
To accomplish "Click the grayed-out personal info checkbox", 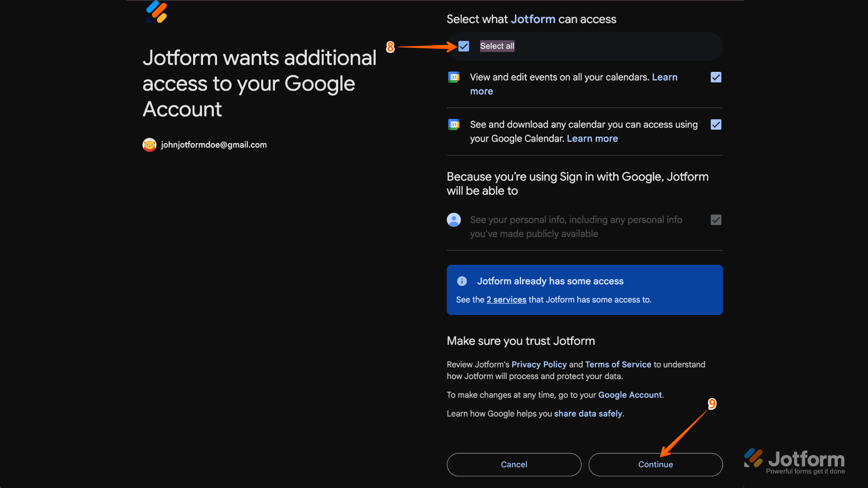I will (716, 220).
